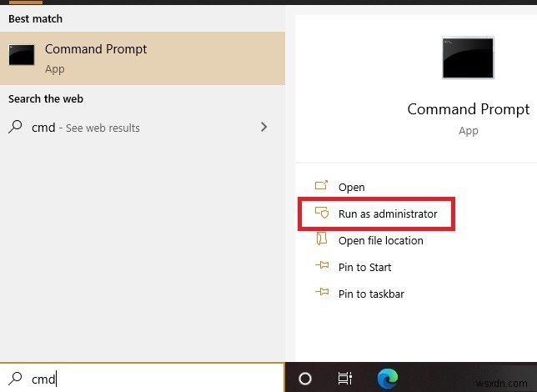537x392 pixels.
Task: Choose the Open action text
Action: tap(351, 187)
